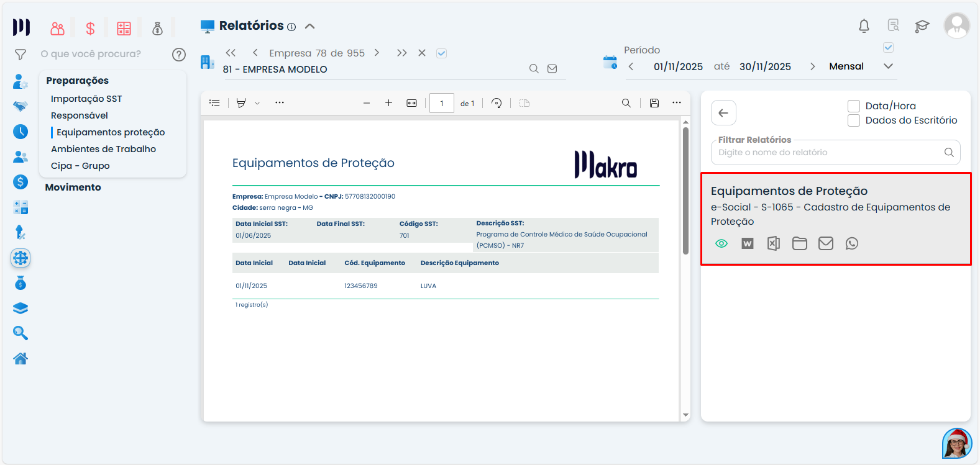This screenshot has height=465, width=980.
Task: Open the handshake sidebar icon
Action: 21,106
